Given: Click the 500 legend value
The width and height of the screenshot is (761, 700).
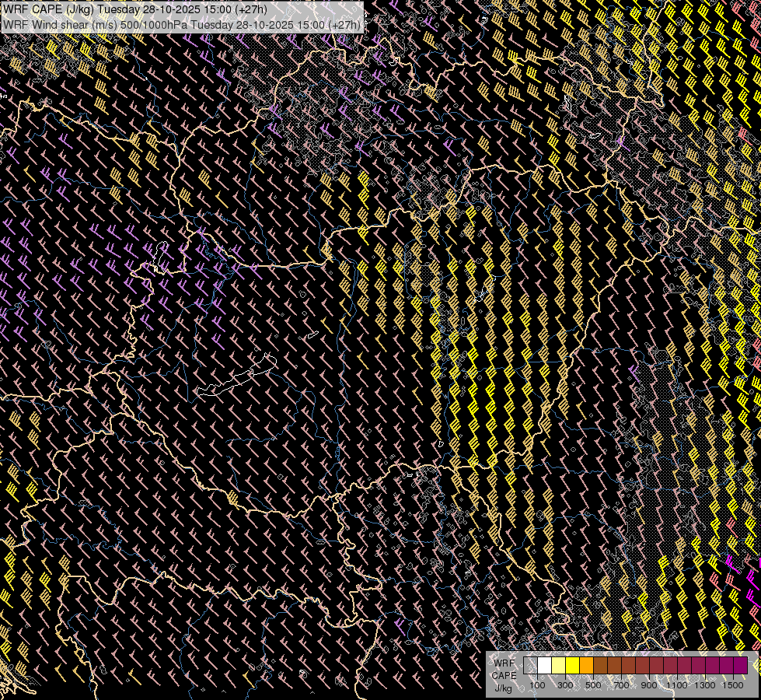Looking at the screenshot, I should [593, 685].
